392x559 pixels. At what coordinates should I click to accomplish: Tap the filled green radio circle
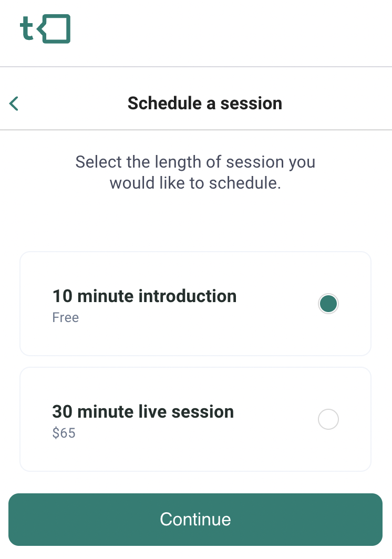coord(328,304)
